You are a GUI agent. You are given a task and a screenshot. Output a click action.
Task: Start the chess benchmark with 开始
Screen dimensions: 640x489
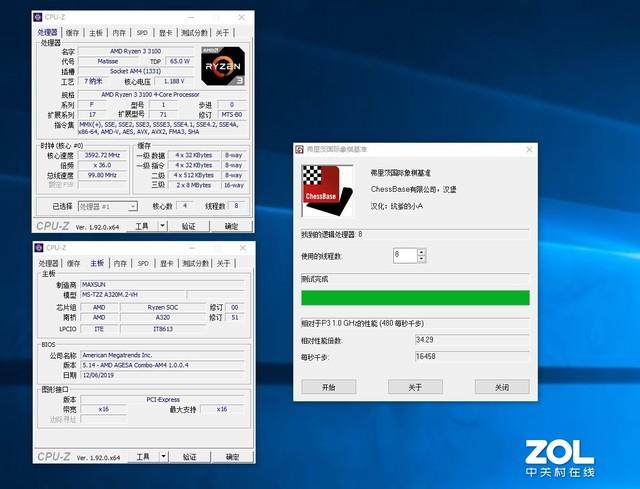(x=329, y=387)
